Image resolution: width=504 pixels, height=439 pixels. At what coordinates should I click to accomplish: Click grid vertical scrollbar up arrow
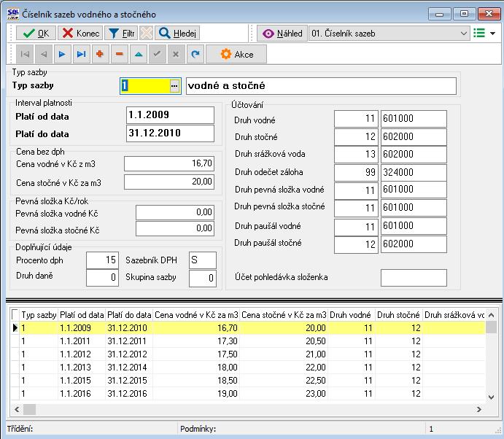491,315
